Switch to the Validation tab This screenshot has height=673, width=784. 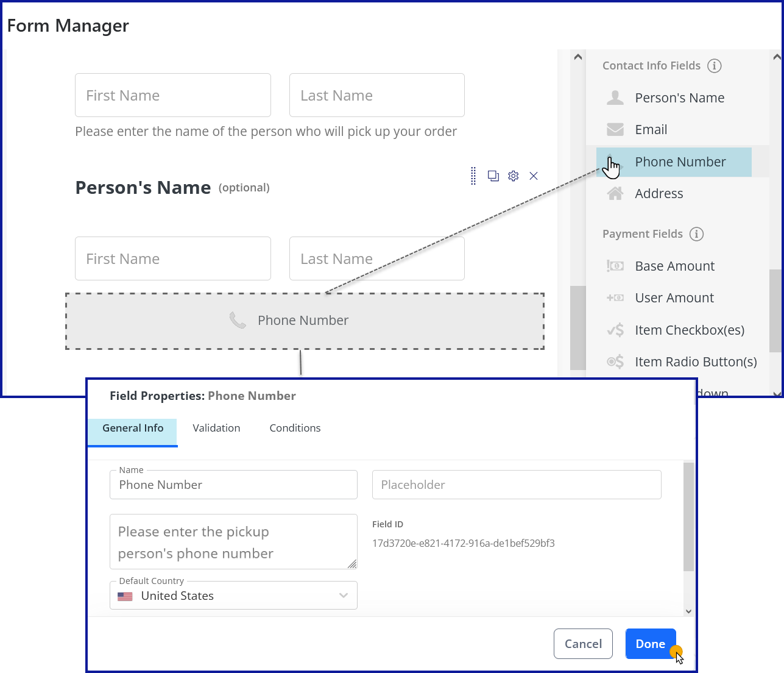tap(216, 429)
